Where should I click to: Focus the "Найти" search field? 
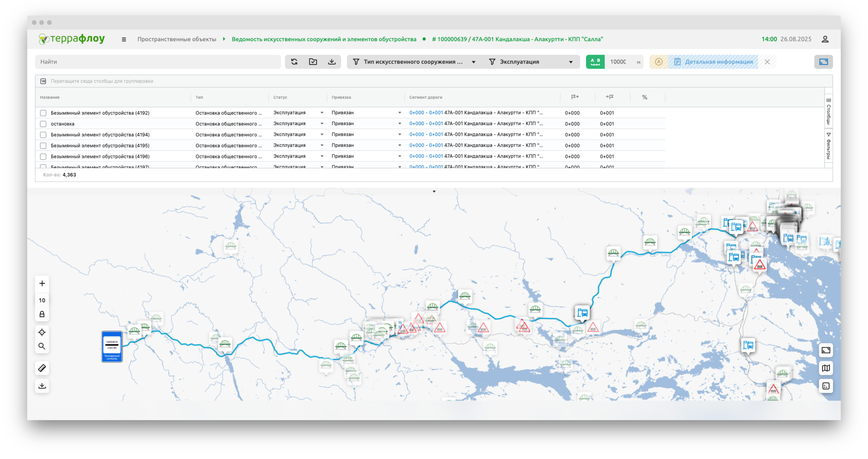pyautogui.click(x=158, y=62)
